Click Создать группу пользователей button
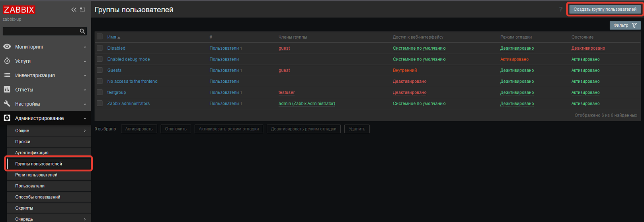This screenshot has width=644, height=222. point(605,9)
